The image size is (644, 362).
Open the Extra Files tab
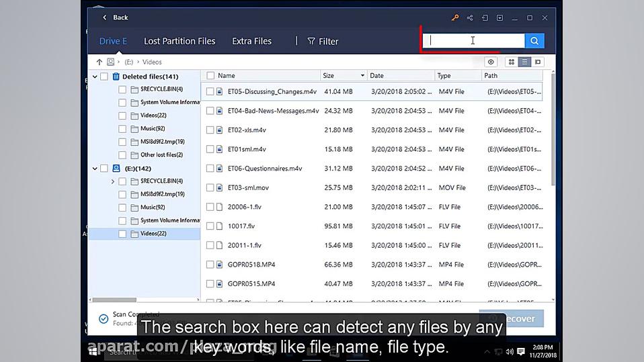251,41
